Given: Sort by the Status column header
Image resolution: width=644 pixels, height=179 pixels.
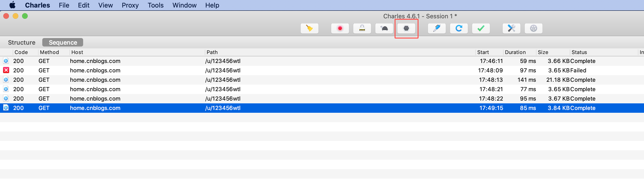Looking at the screenshot, I should pyautogui.click(x=604, y=52).
